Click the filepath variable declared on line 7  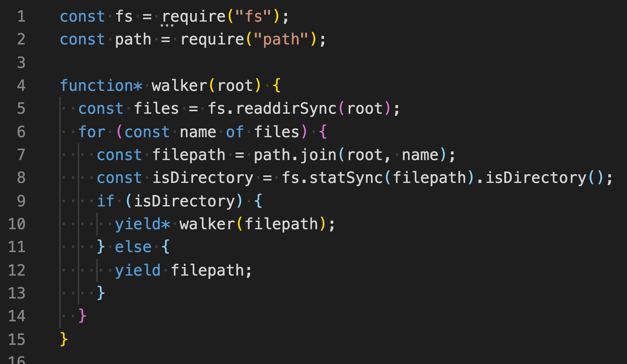point(189,155)
